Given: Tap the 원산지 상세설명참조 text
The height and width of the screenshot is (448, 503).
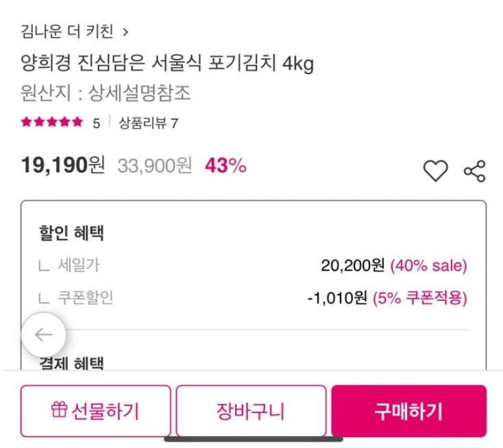Looking at the screenshot, I should 106,93.
